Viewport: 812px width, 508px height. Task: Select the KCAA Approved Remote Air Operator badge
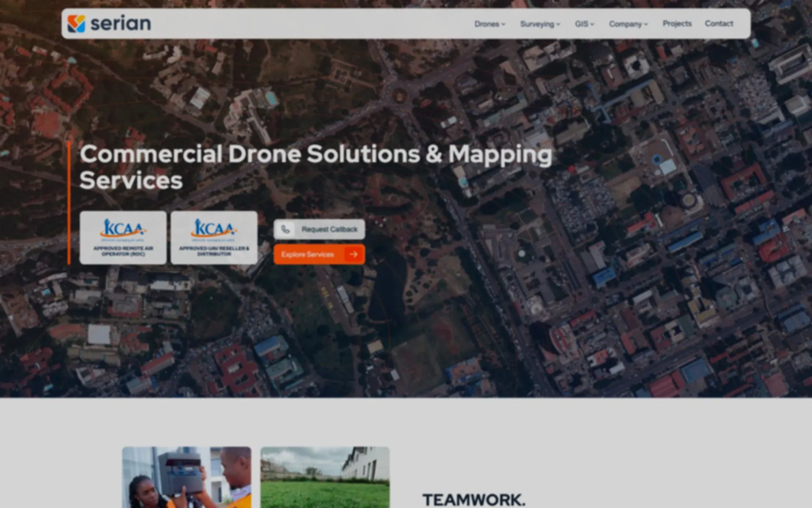(x=123, y=238)
